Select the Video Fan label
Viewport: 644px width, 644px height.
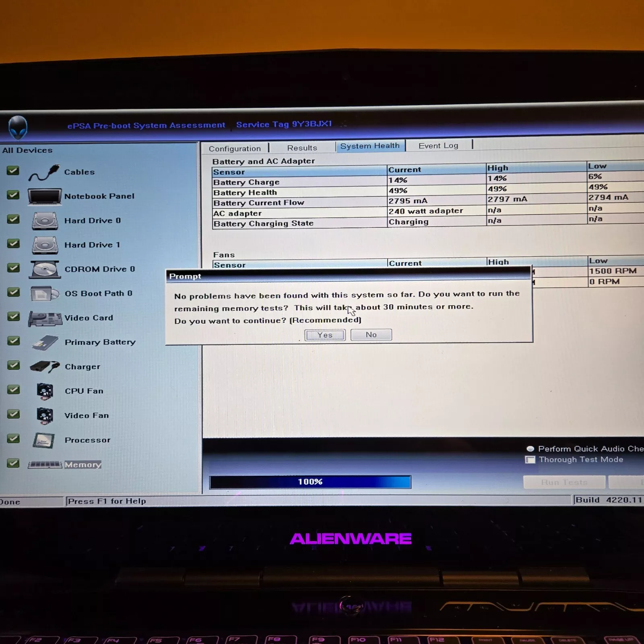[87, 415]
